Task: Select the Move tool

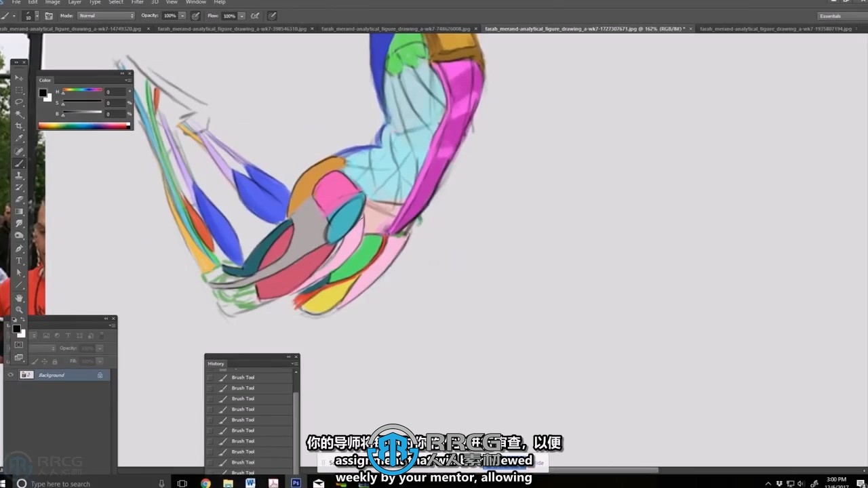Action: coord(19,78)
